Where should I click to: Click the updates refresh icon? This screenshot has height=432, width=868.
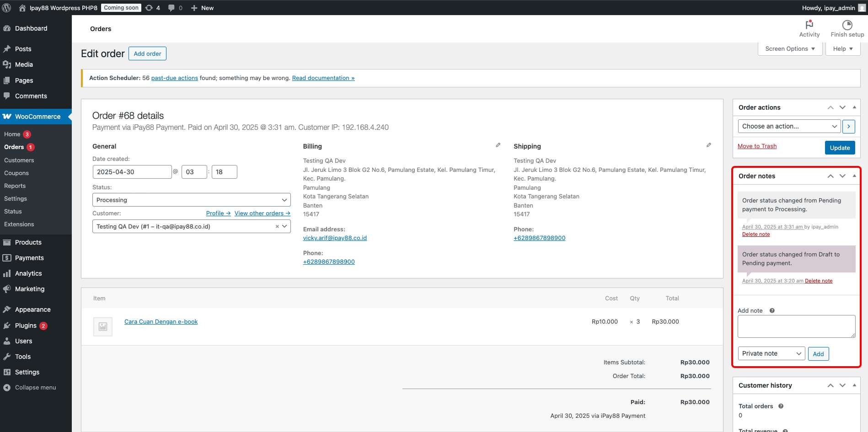pos(149,8)
